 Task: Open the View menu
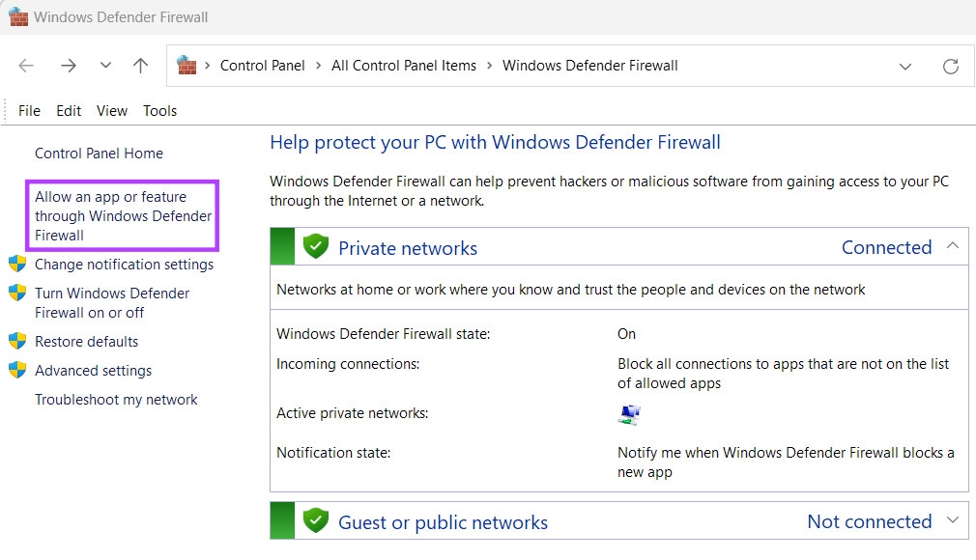(x=112, y=111)
